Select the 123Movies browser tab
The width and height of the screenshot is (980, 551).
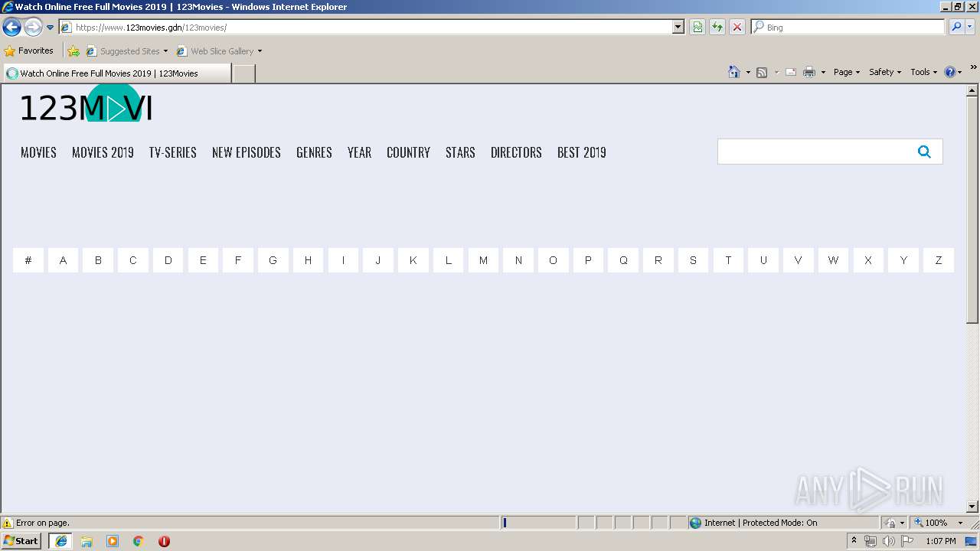pyautogui.click(x=116, y=73)
